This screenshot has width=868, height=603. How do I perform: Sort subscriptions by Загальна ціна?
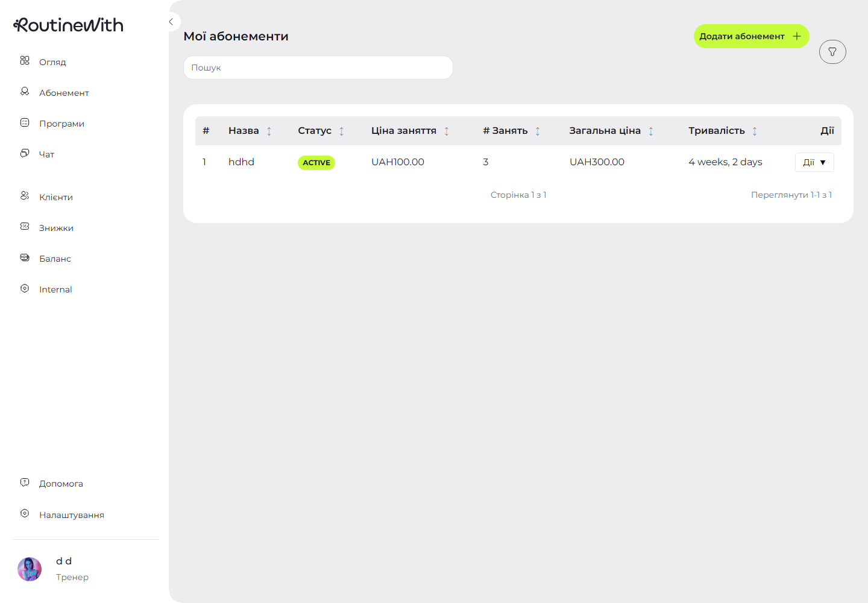(x=651, y=130)
